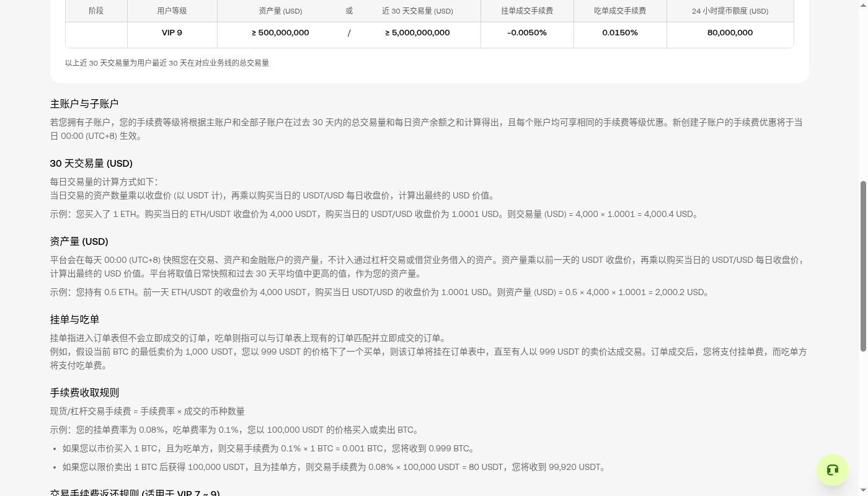Click the 交易手续费返还规则 heading at bottom
Image resolution: width=868 pixels, height=496 pixels.
[x=135, y=492]
